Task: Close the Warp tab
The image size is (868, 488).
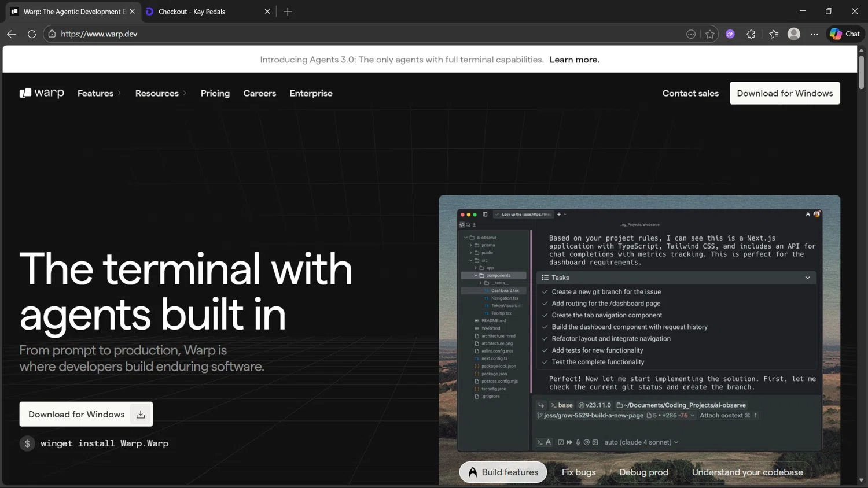Action: [x=133, y=12]
